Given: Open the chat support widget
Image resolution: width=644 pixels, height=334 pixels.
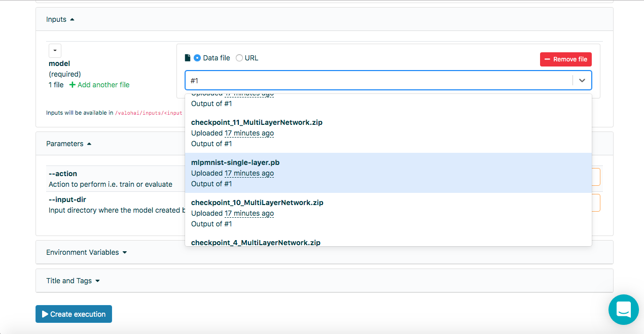Looking at the screenshot, I should 623,310.
